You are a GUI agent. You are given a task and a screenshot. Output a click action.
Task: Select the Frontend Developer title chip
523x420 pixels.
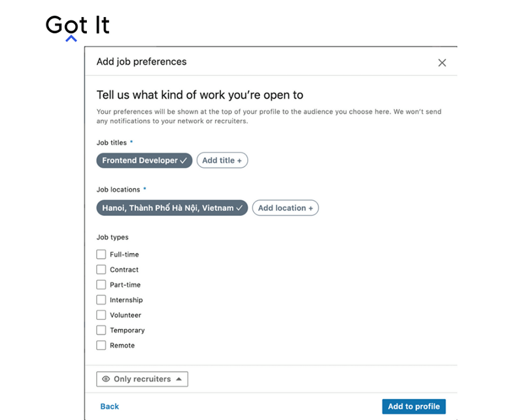[144, 160]
